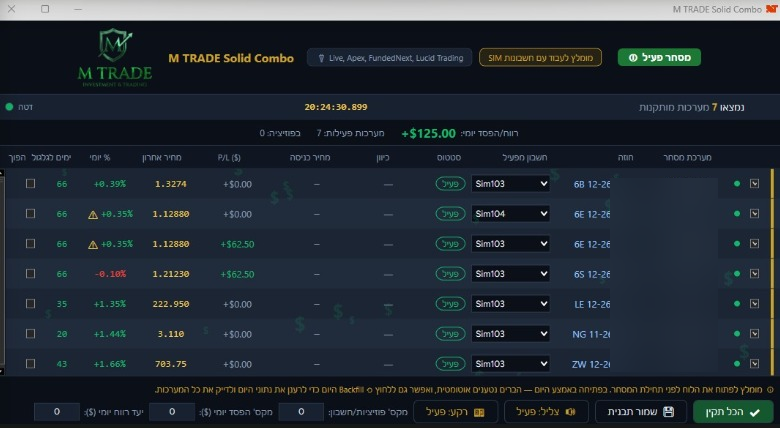Click the green status dot in the NG row
Image resolution: width=780 pixels, height=428 pixels.
pyautogui.click(x=737, y=333)
